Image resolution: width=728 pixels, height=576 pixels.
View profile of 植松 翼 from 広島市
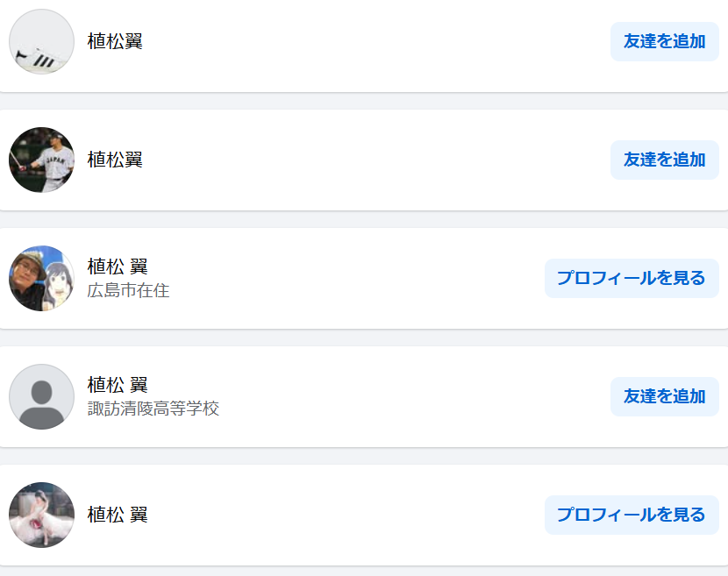click(x=632, y=278)
